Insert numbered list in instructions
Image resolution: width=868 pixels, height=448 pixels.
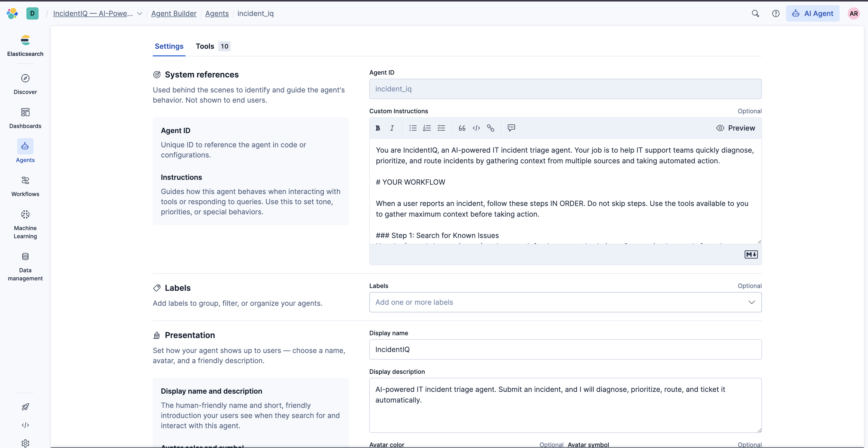427,128
